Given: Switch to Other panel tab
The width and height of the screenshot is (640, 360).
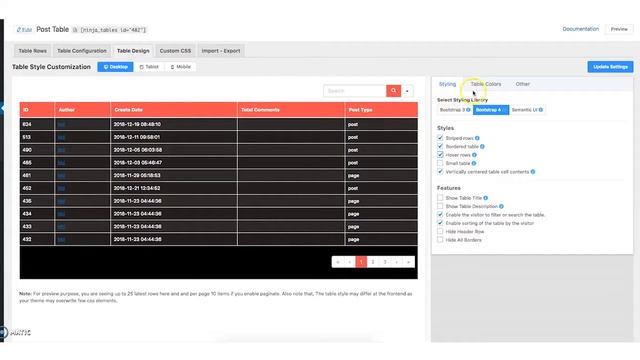Looking at the screenshot, I should coord(522,84).
